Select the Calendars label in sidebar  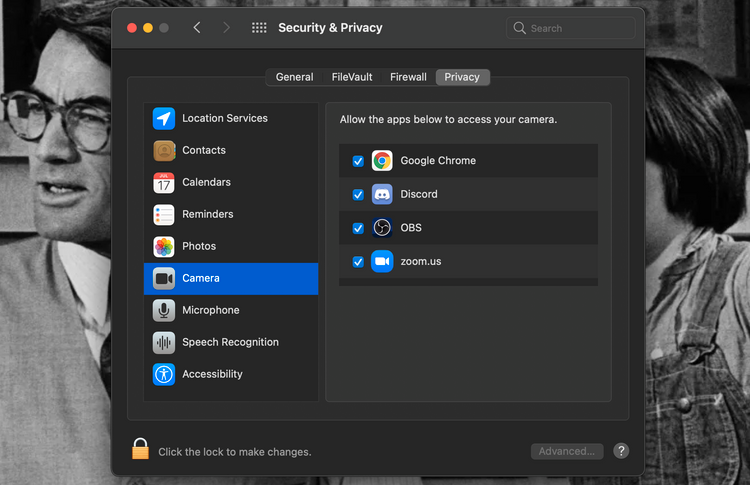tap(206, 182)
